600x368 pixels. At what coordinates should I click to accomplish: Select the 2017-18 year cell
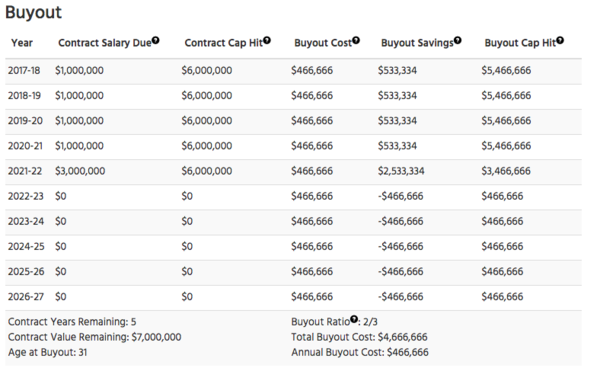(x=24, y=70)
